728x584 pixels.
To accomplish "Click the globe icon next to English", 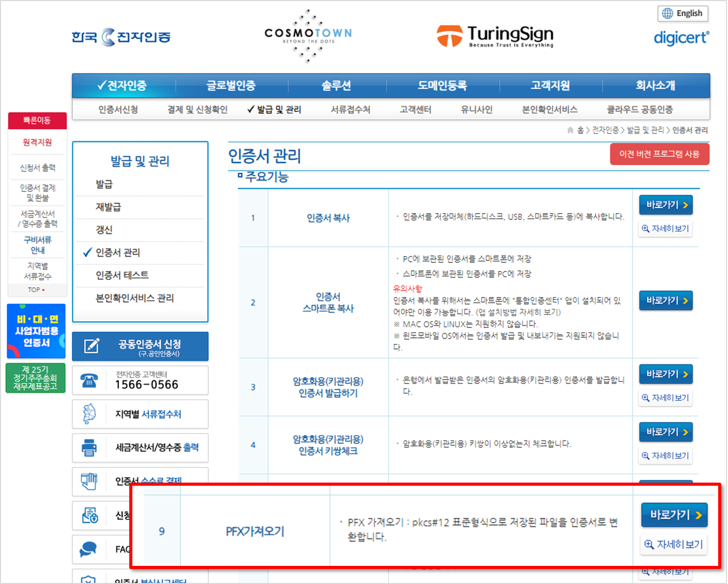I will [x=668, y=13].
